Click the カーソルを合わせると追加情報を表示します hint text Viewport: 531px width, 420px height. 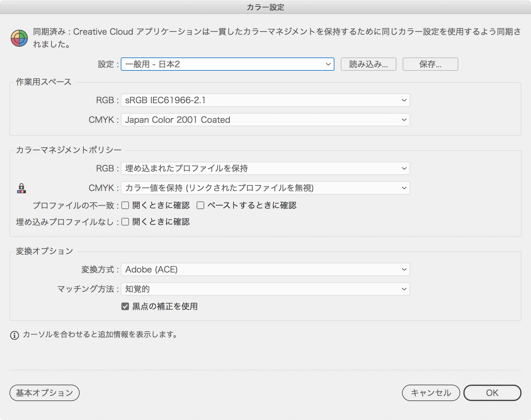tap(100, 334)
